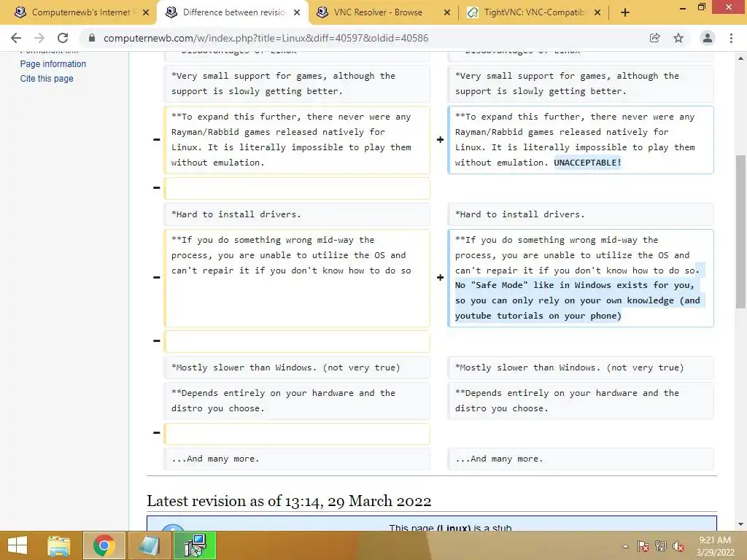Go back with the browser back arrow

pos(16,38)
